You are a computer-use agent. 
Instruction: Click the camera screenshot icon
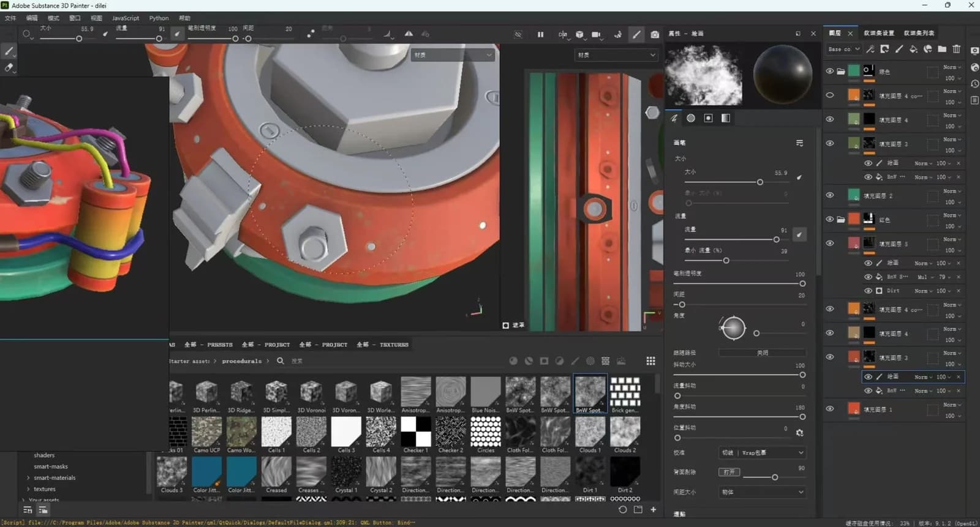(x=655, y=35)
